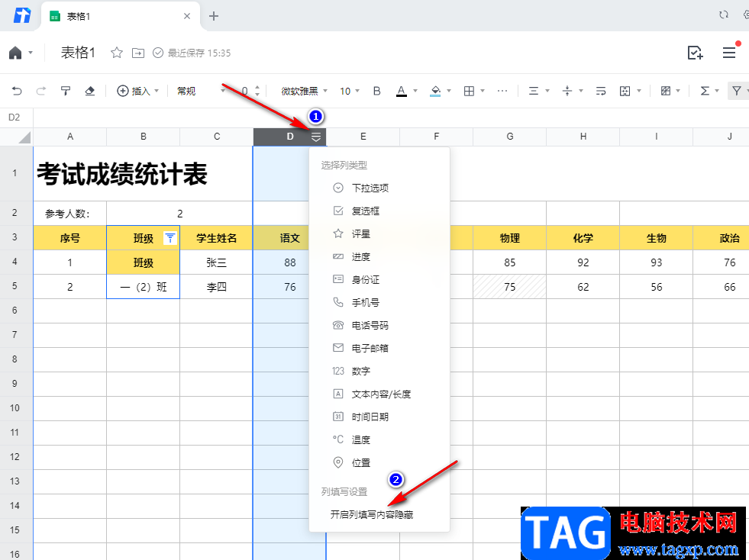Open the Insert (插入) menu

click(x=137, y=91)
